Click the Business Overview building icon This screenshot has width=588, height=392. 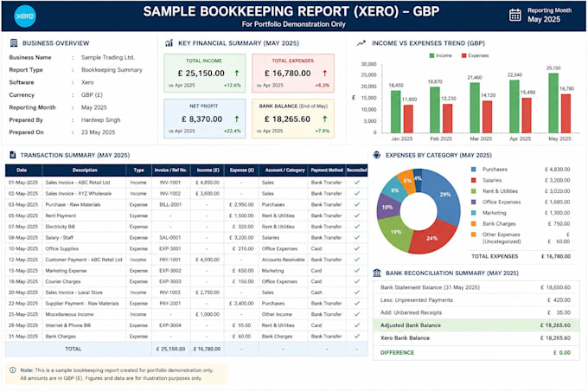[x=14, y=42]
